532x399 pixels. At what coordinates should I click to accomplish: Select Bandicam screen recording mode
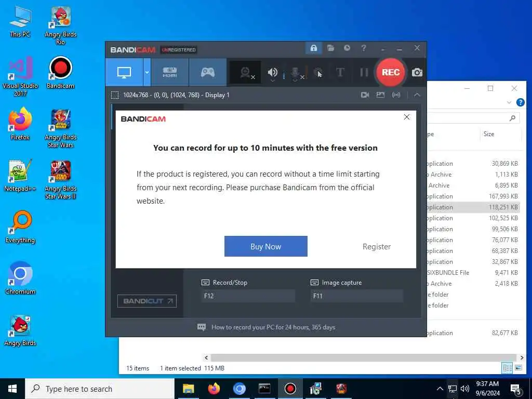point(124,72)
